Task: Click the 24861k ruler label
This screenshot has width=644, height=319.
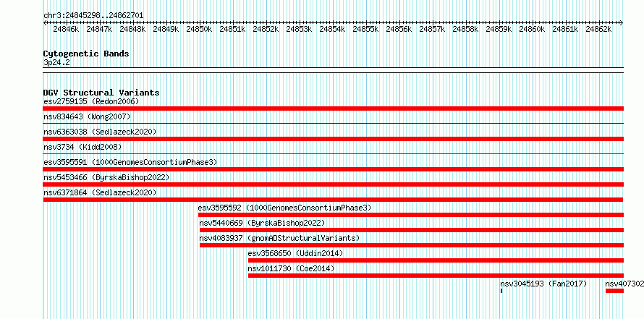Action: pyautogui.click(x=565, y=29)
